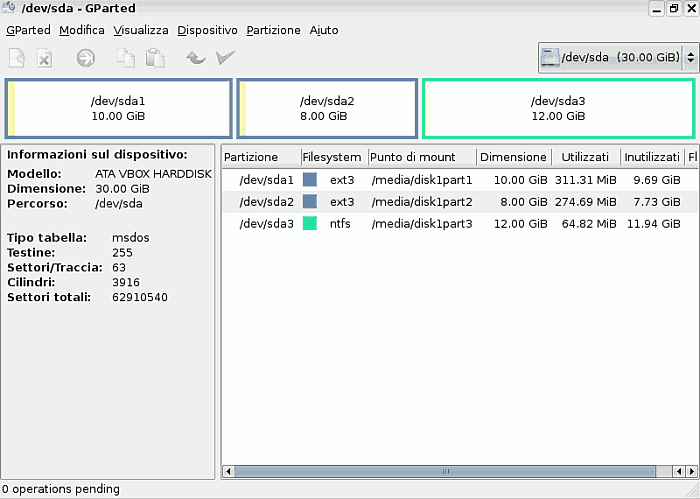Click the Paste partition toolbar icon
The width and height of the screenshot is (700, 499).
(x=154, y=58)
